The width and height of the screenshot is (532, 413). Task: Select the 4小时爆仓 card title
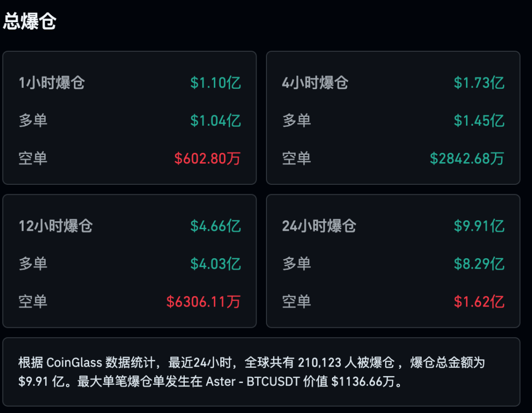point(315,83)
